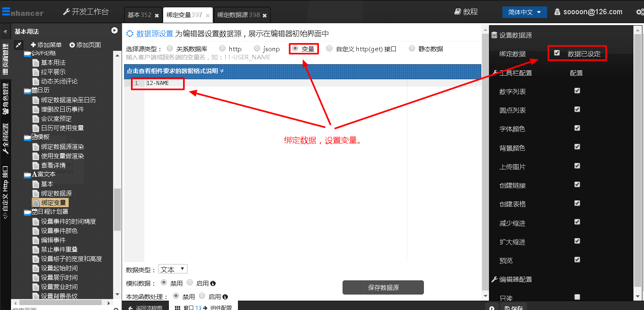644x310 pixels.
Task: Uncheck the 上传图片 toolbar option
Action: click(577, 166)
